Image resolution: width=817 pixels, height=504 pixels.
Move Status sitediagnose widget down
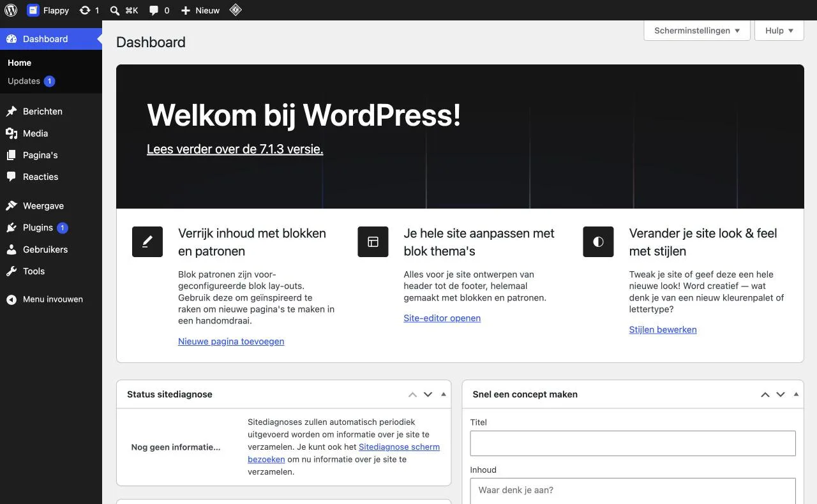click(428, 394)
